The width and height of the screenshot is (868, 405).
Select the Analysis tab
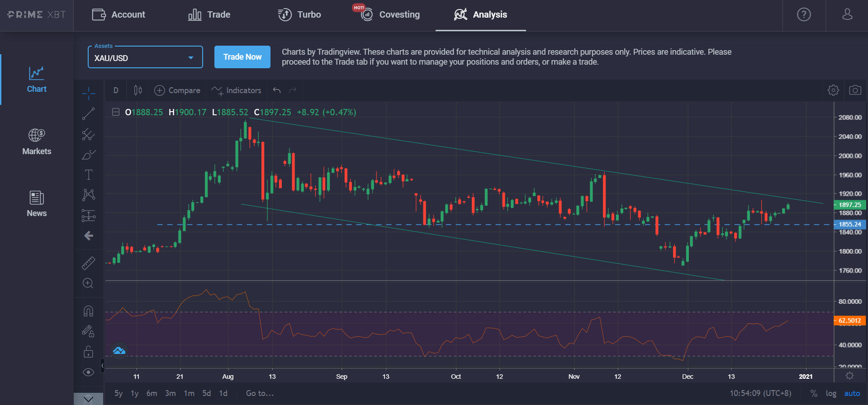(x=480, y=15)
